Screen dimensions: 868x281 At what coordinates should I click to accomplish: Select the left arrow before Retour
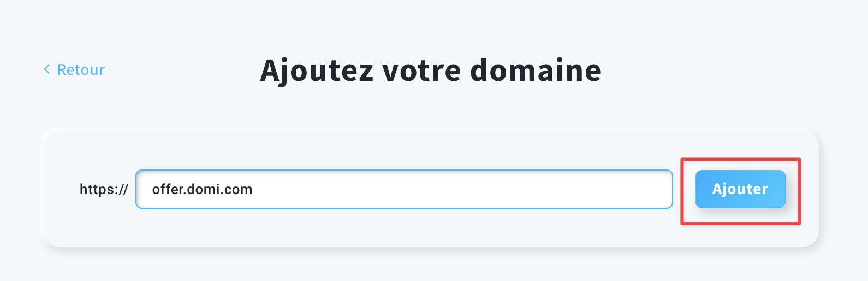point(47,69)
